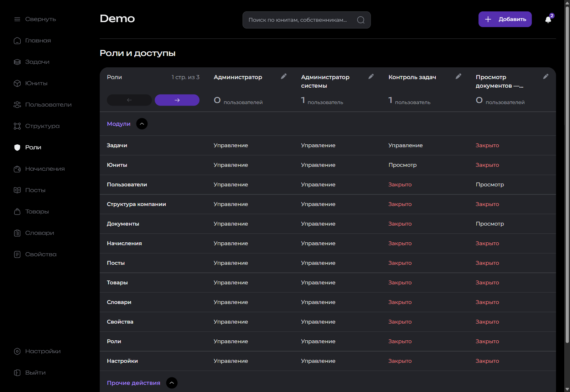570x392 pixels.
Task: Open Настройки in sidebar menu
Action: 43,351
